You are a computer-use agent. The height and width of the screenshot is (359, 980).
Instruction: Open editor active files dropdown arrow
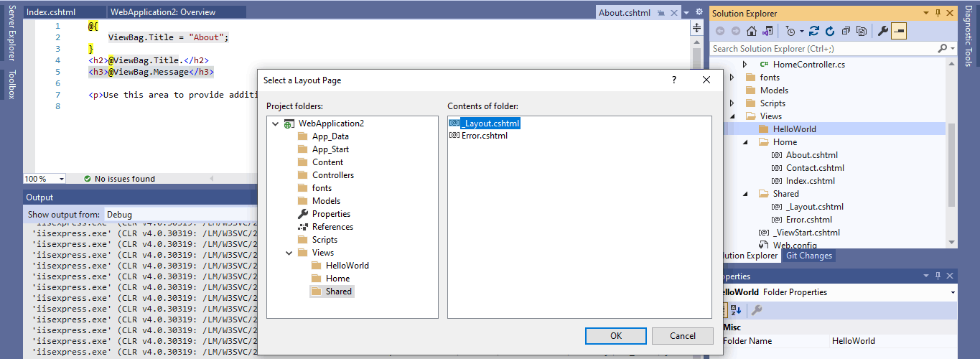click(686, 12)
